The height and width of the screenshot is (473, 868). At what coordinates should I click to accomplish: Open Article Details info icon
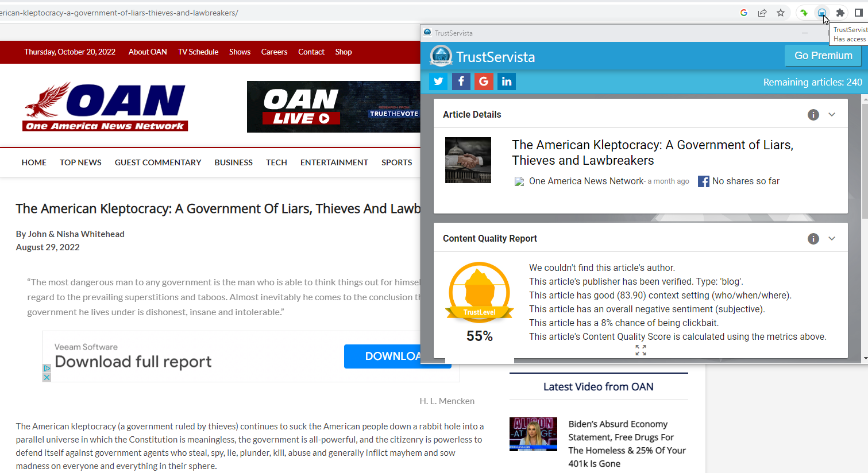pyautogui.click(x=813, y=115)
